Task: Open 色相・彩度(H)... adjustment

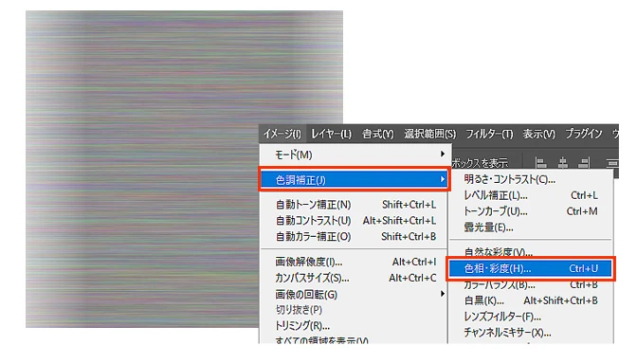Action: [531, 268]
